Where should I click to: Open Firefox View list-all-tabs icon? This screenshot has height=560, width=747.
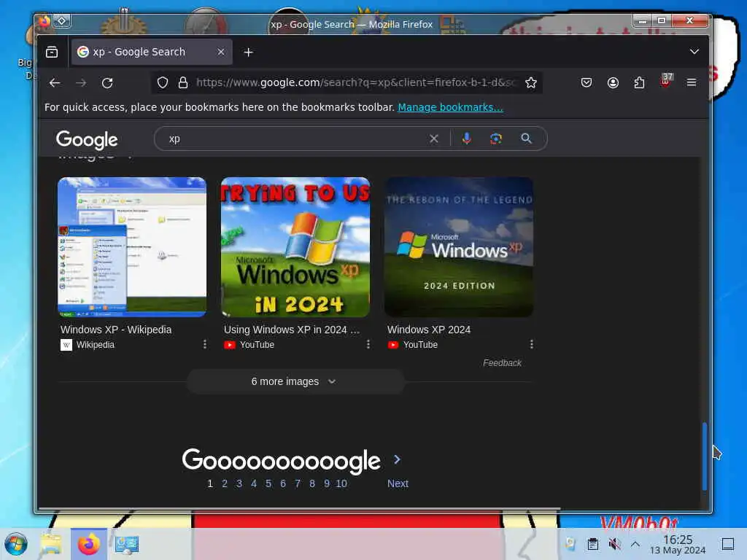click(52, 52)
